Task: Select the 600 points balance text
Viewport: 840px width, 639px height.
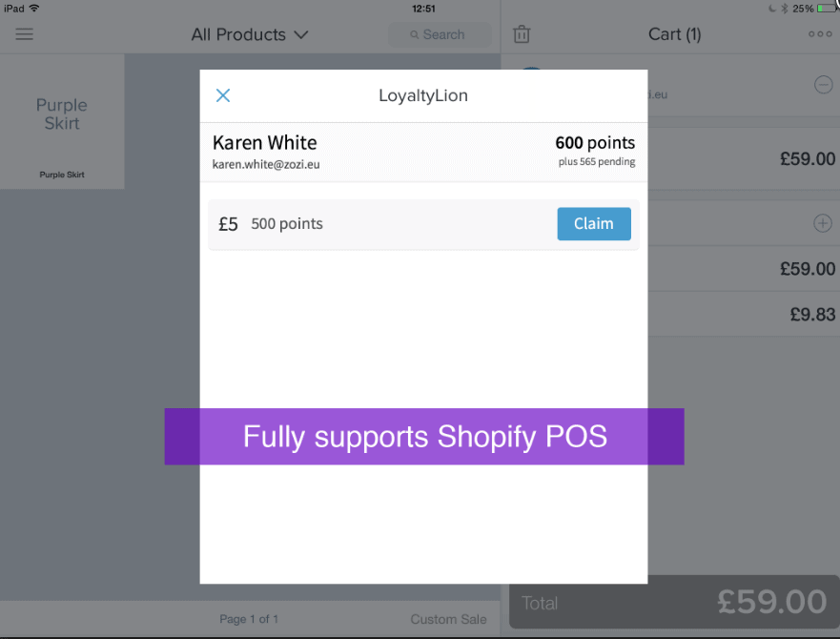Action: tap(595, 143)
